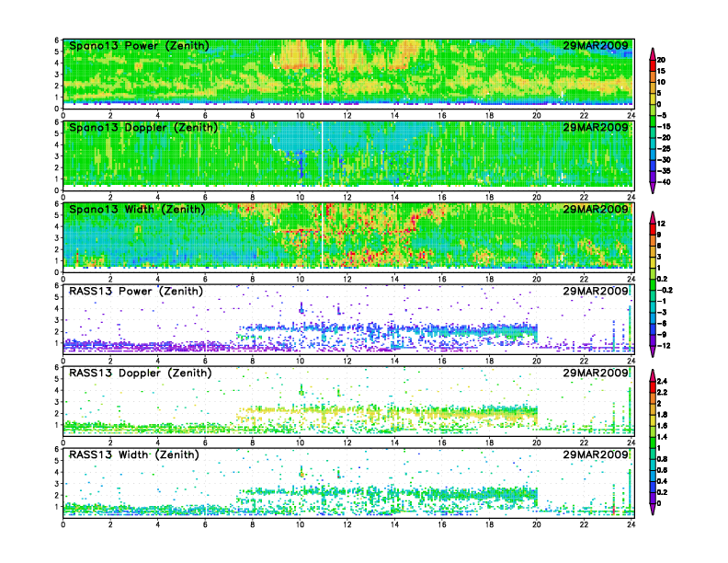Click the RASS13 Power (Zenith) title
The image size is (728, 563).
point(136,291)
